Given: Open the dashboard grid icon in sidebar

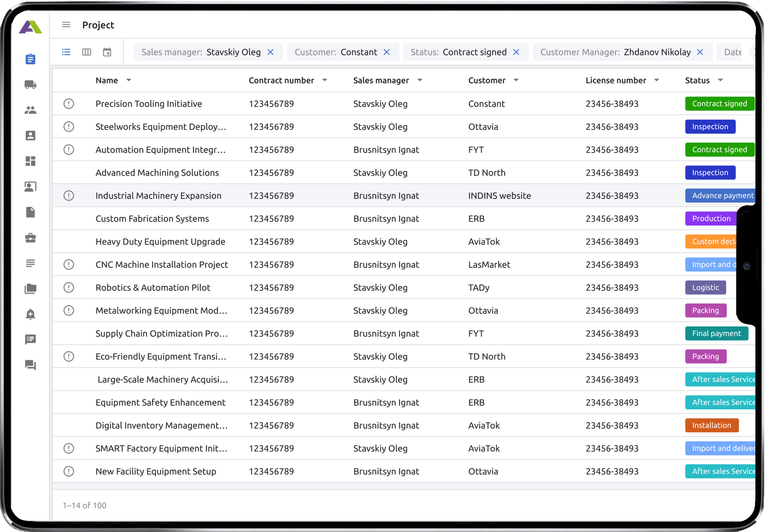Looking at the screenshot, I should click(31, 161).
